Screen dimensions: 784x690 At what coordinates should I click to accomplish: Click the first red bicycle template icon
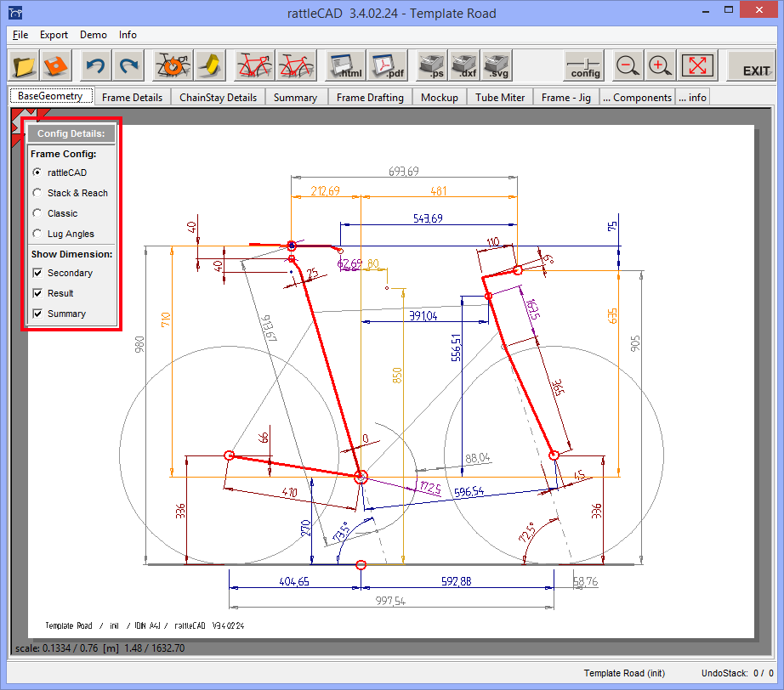254,65
